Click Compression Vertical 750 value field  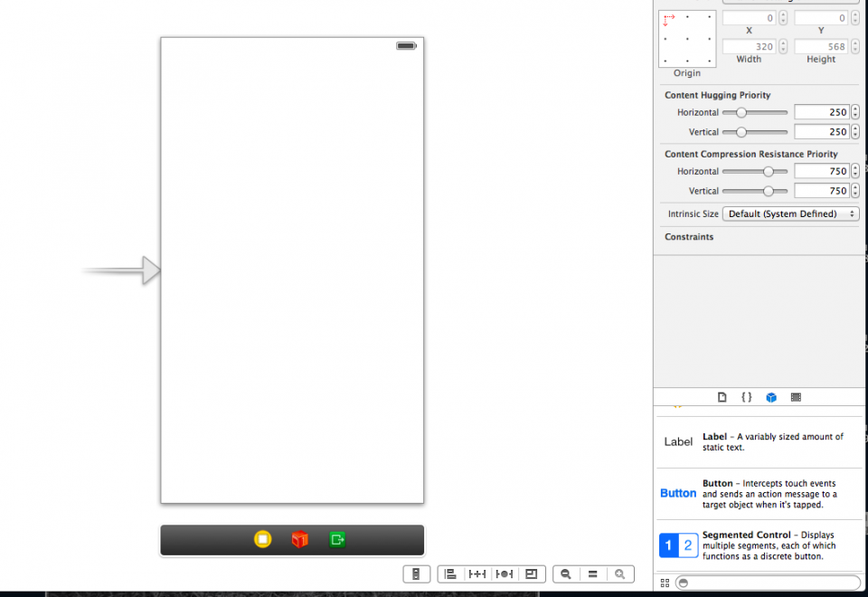click(x=822, y=191)
